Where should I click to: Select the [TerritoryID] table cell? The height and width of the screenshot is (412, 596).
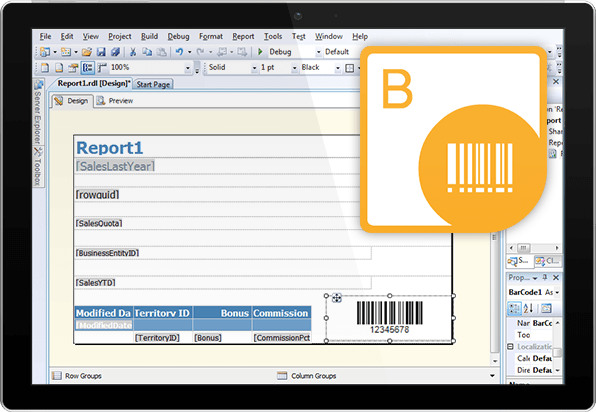coord(162,338)
